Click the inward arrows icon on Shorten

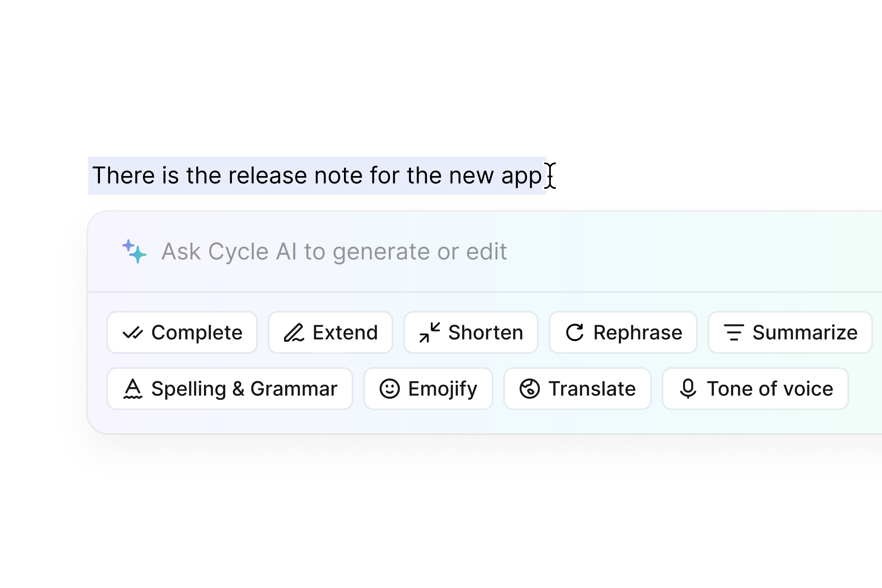[x=429, y=333]
